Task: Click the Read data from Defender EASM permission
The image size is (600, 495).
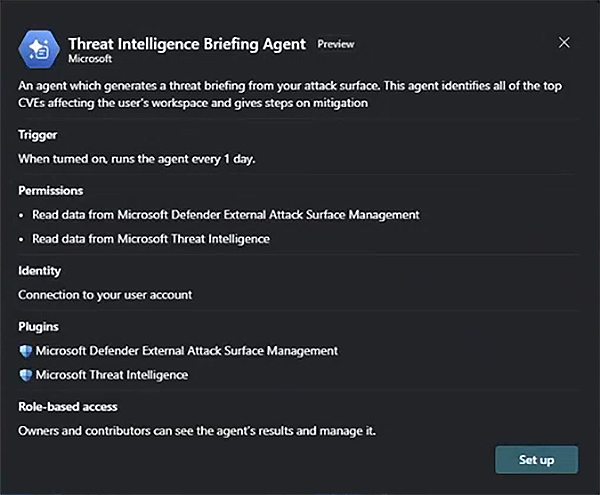Action: click(x=226, y=215)
